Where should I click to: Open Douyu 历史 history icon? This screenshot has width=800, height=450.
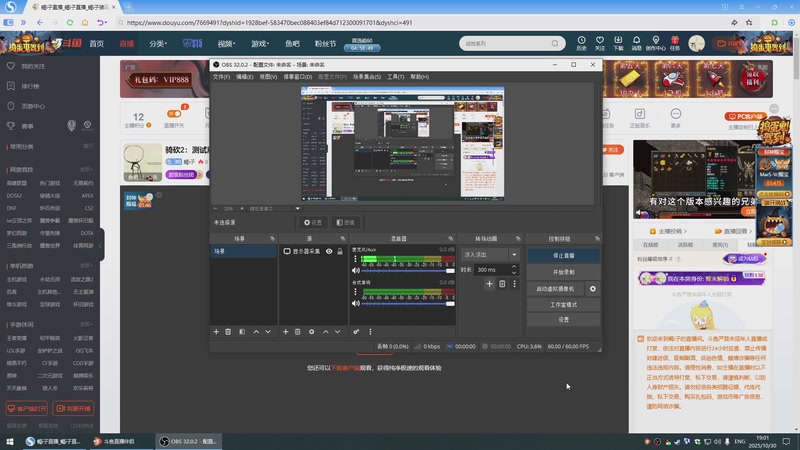click(581, 43)
